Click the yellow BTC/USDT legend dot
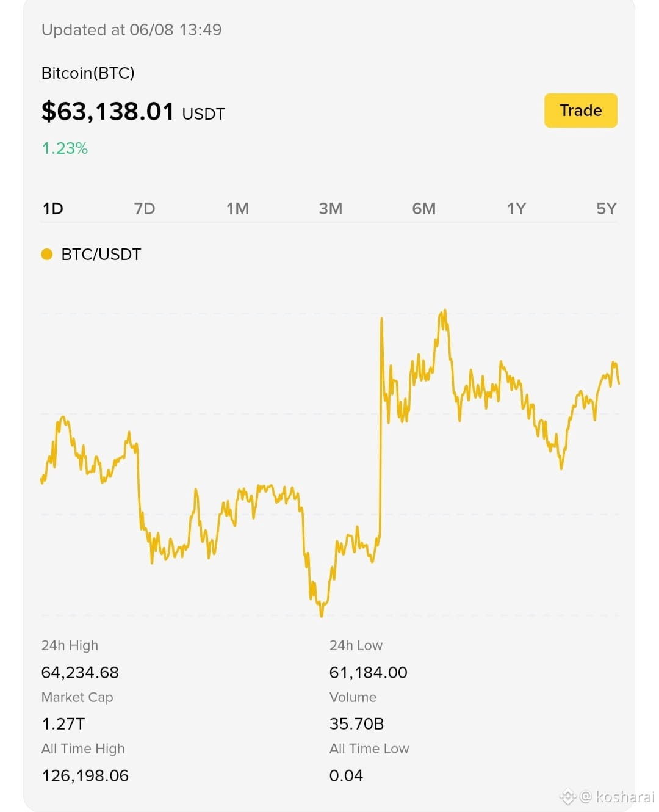 (x=47, y=254)
